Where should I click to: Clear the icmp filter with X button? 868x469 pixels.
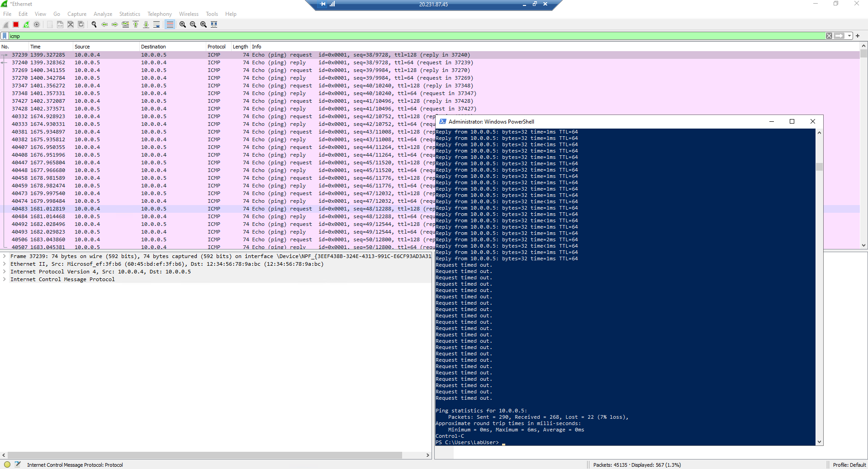click(x=829, y=36)
